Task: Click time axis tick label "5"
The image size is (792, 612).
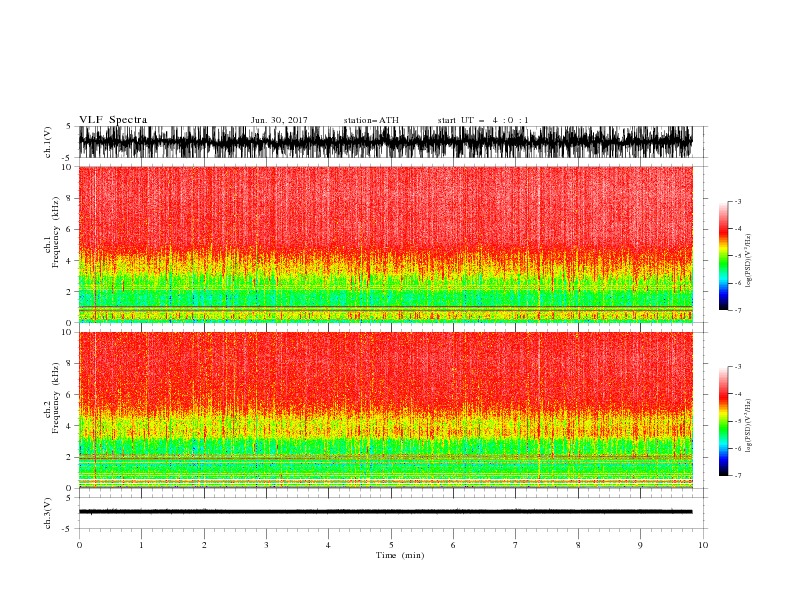Action: click(x=391, y=545)
